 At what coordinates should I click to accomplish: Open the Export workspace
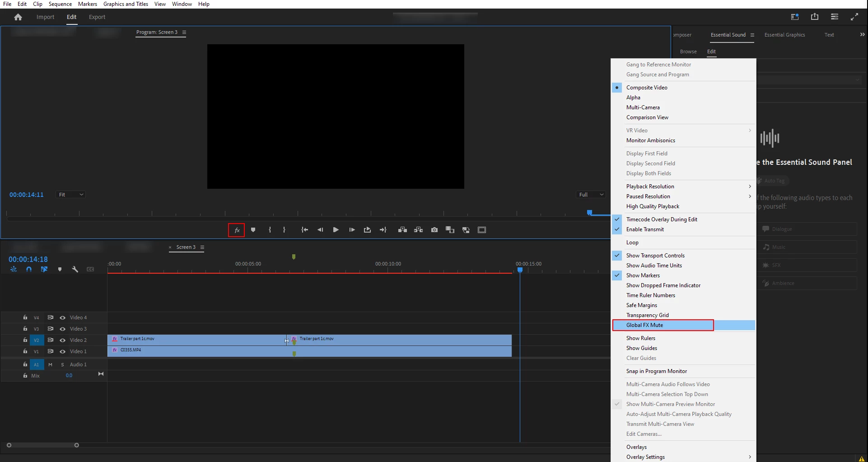(x=97, y=17)
